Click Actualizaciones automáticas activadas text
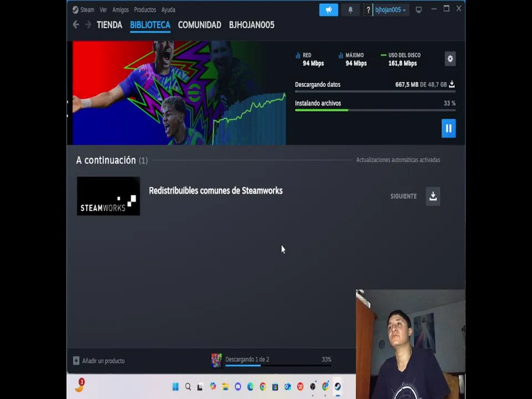Screen dimensions: 532x399 (398, 160)
